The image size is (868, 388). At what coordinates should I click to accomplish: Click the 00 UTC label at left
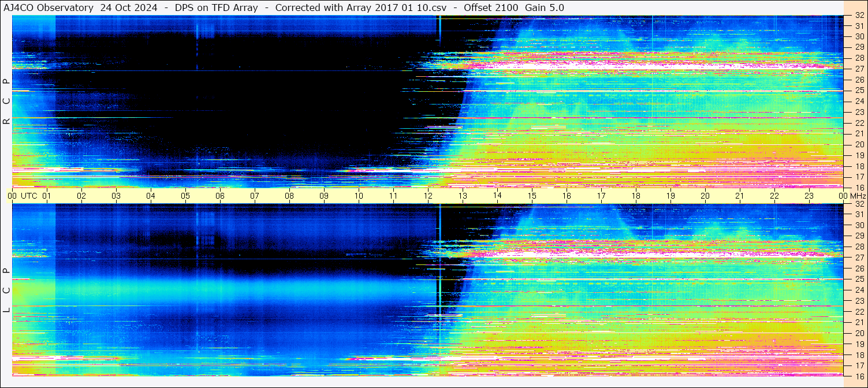coord(23,196)
